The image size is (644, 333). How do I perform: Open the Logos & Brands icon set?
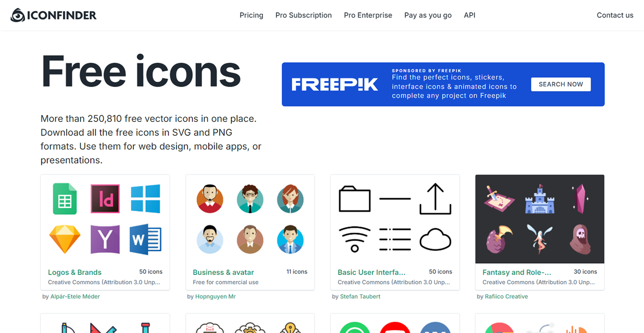pyautogui.click(x=75, y=272)
